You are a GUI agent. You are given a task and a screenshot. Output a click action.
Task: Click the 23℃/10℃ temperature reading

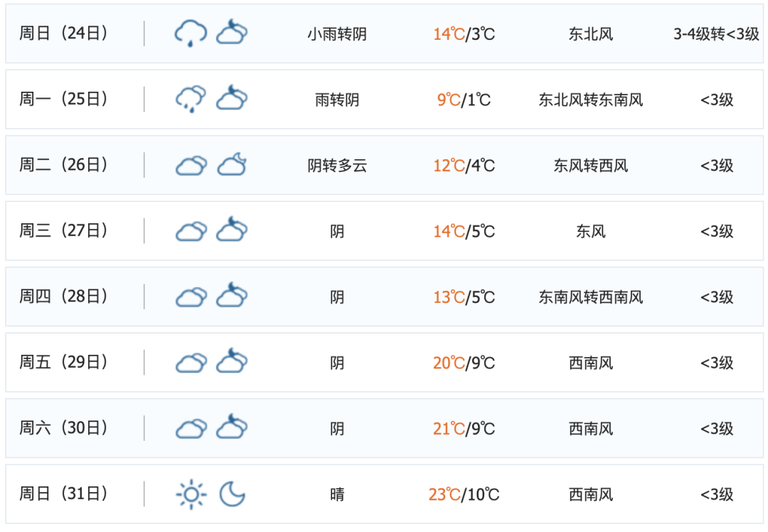[x=464, y=495]
